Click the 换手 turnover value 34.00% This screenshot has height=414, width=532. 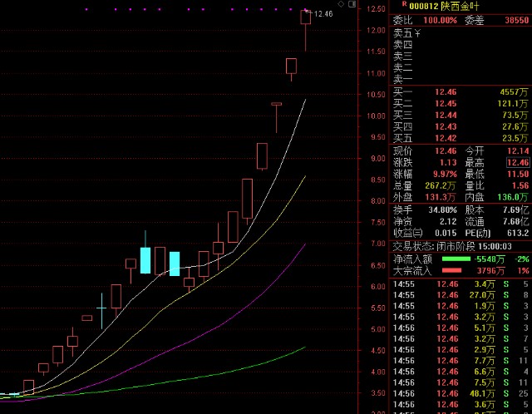pyautogui.click(x=443, y=210)
